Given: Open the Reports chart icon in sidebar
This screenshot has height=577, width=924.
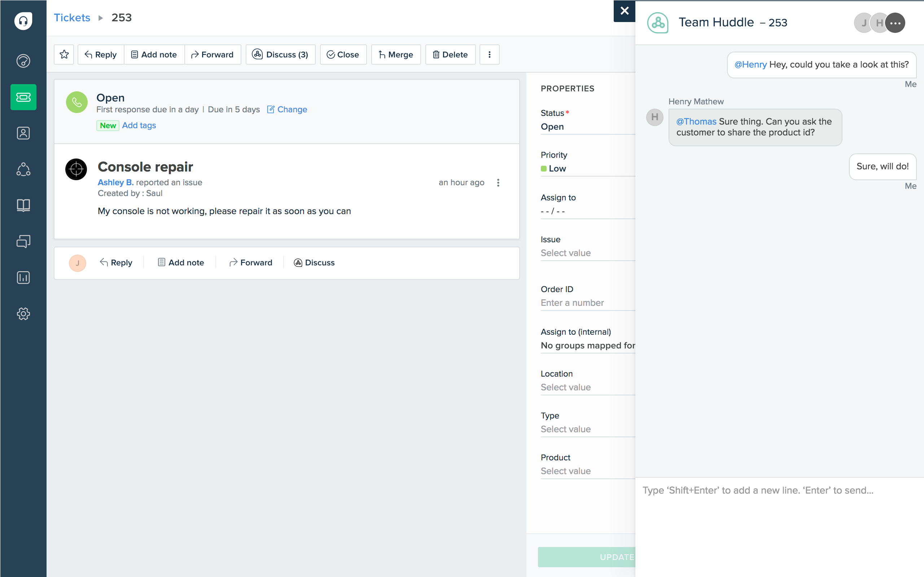Looking at the screenshot, I should [23, 277].
